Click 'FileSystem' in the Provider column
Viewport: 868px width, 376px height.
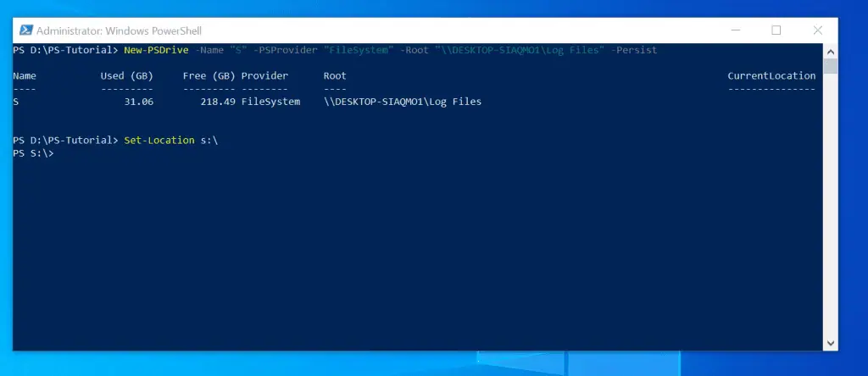(x=270, y=102)
